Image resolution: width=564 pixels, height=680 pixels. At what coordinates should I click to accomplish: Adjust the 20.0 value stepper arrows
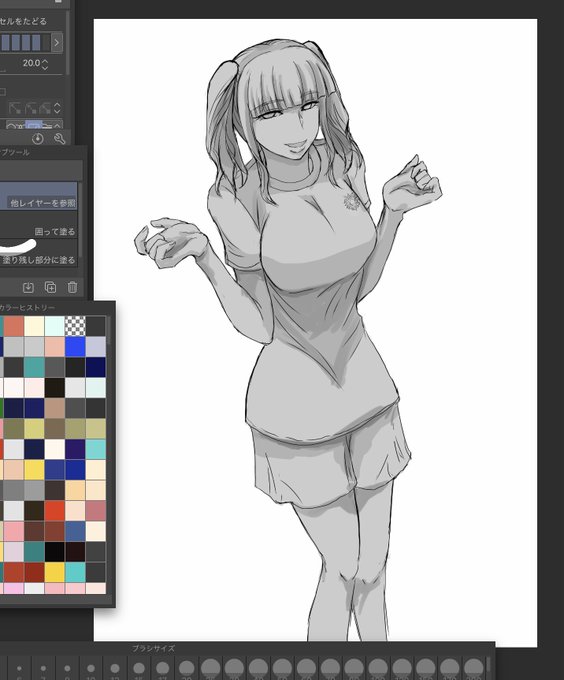[x=45, y=64]
